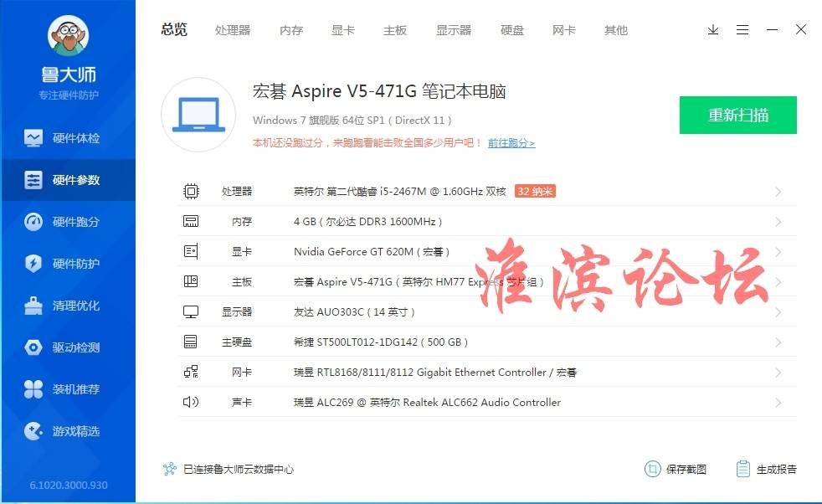This screenshot has width=822, height=504.
Task: Select the 友达 AUO303C display text
Action: click(354, 312)
